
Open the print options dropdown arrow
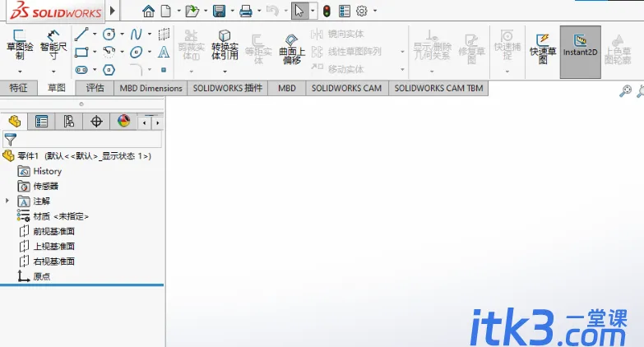coord(259,11)
